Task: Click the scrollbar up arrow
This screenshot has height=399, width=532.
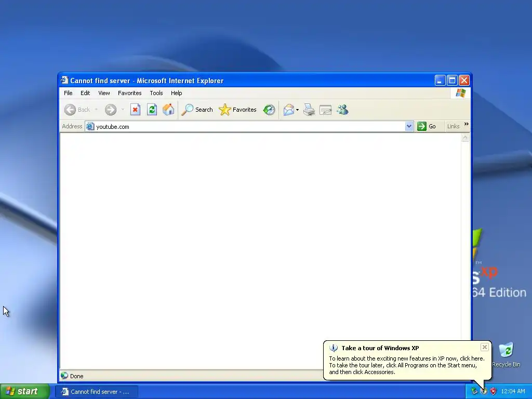Action: coord(465,138)
